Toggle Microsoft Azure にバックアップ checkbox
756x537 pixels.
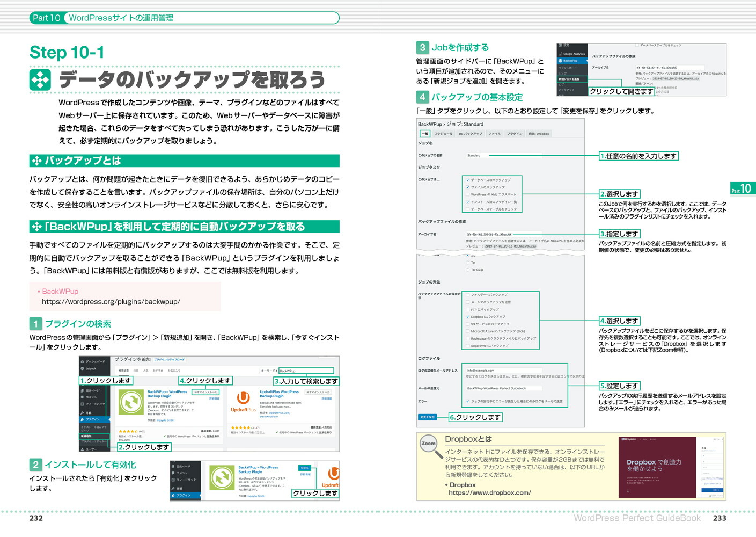[468, 331]
